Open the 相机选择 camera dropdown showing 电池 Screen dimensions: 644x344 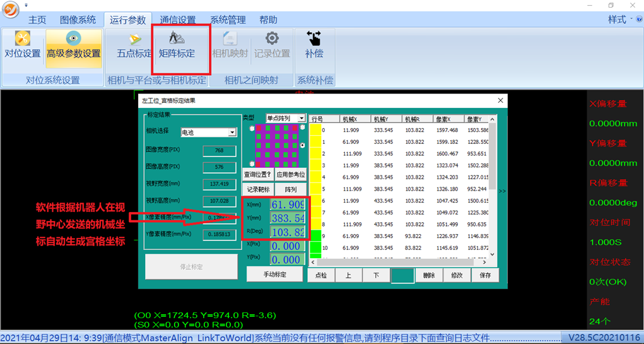click(232, 133)
